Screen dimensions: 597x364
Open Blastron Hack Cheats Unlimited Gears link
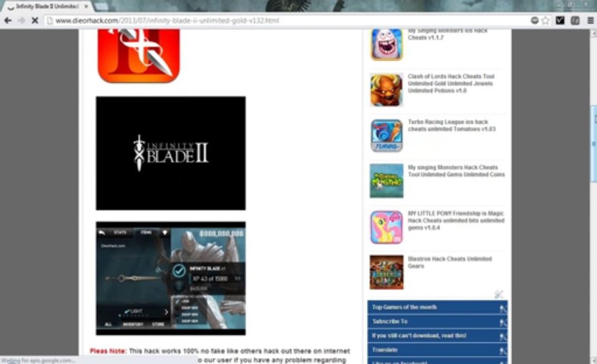(x=450, y=262)
